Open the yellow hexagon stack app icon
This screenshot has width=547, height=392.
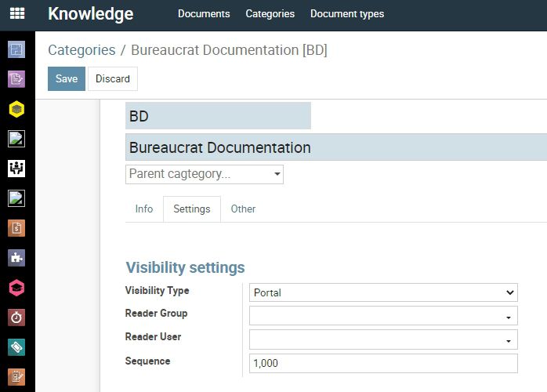point(16,109)
